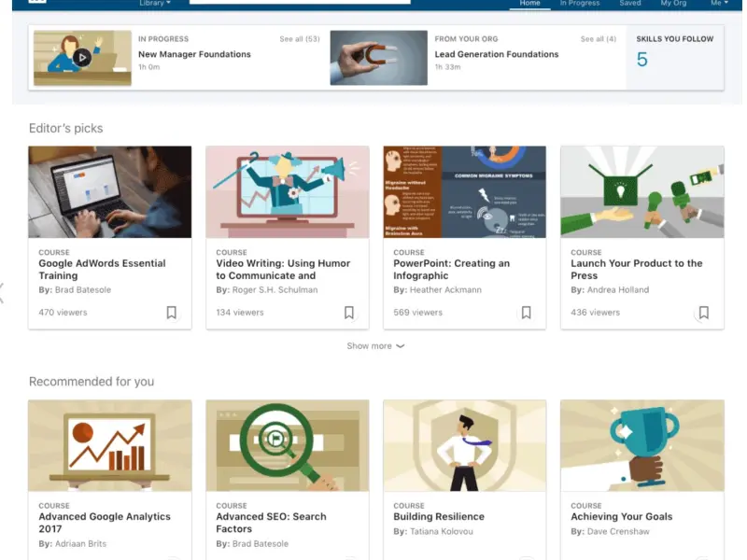Click bookmark icon on Launch Your Product card
The image size is (747, 560).
(x=704, y=313)
